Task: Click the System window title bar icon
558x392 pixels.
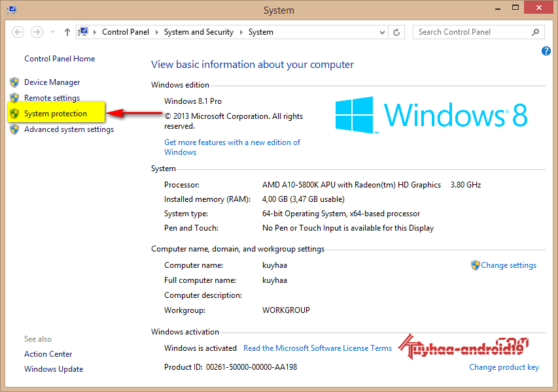Action: pyautogui.click(x=12, y=10)
